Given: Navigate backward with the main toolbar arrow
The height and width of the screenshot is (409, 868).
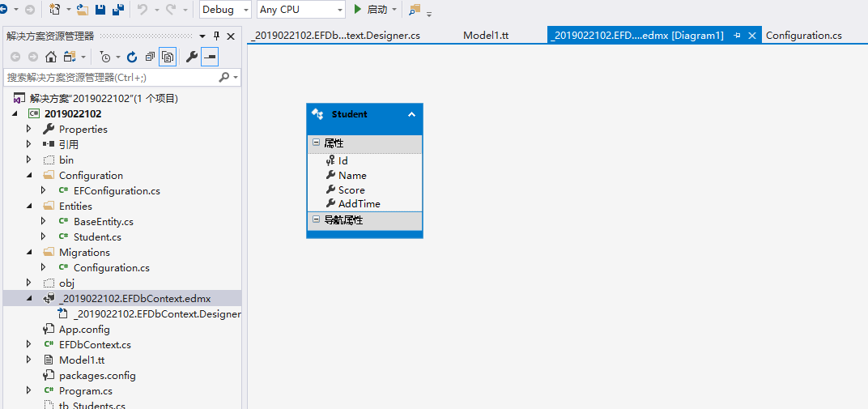Looking at the screenshot, I should pos(2,10).
